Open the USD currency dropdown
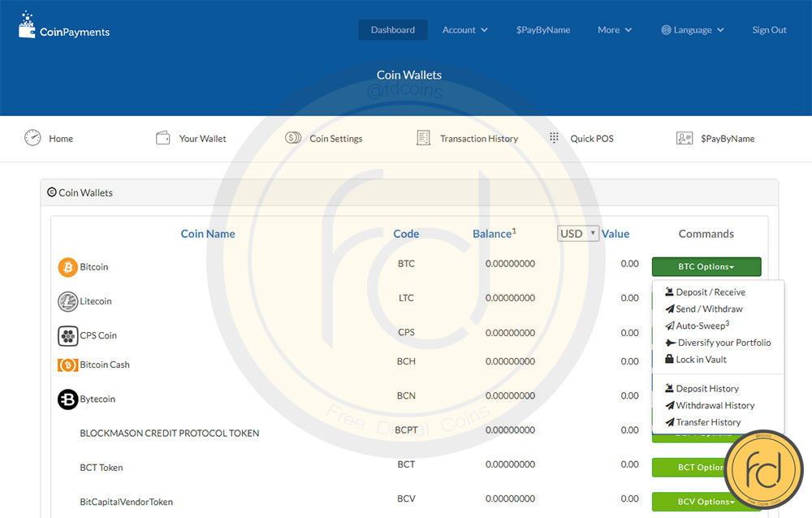 click(x=578, y=234)
